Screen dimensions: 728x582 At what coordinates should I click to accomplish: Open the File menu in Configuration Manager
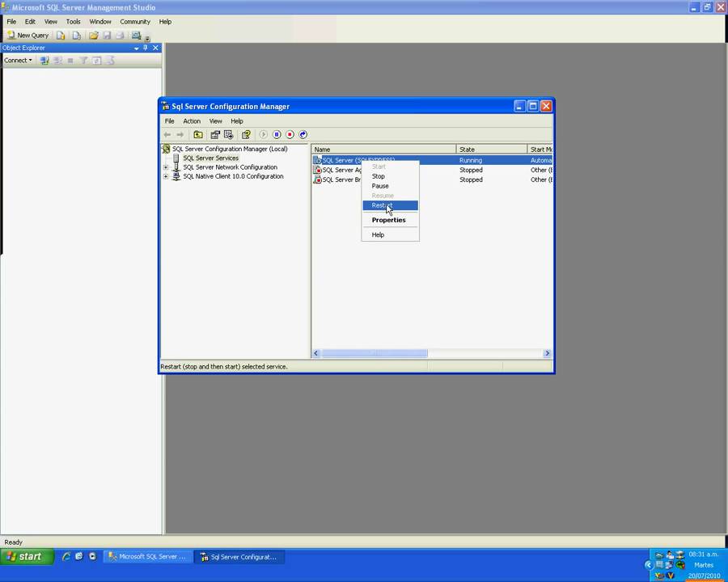click(x=170, y=121)
